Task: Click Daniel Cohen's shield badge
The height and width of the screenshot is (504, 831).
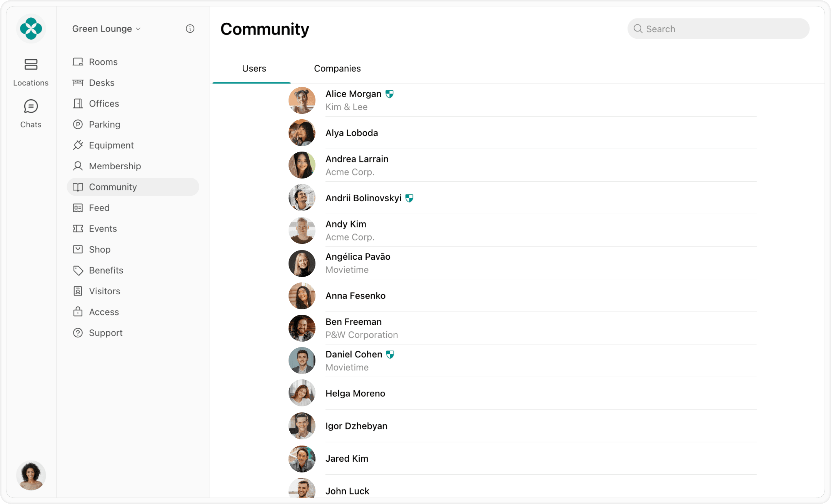Action: 391,354
